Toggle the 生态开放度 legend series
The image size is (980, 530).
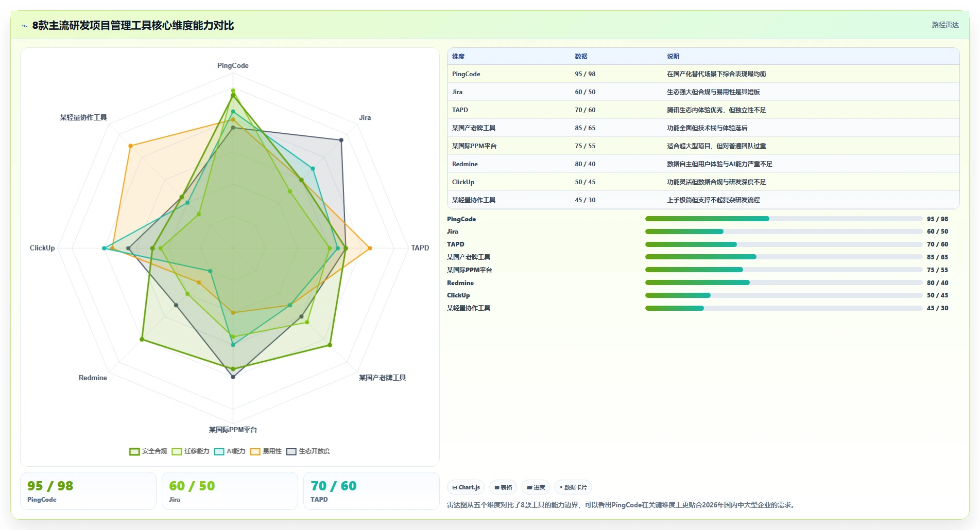tap(308, 451)
